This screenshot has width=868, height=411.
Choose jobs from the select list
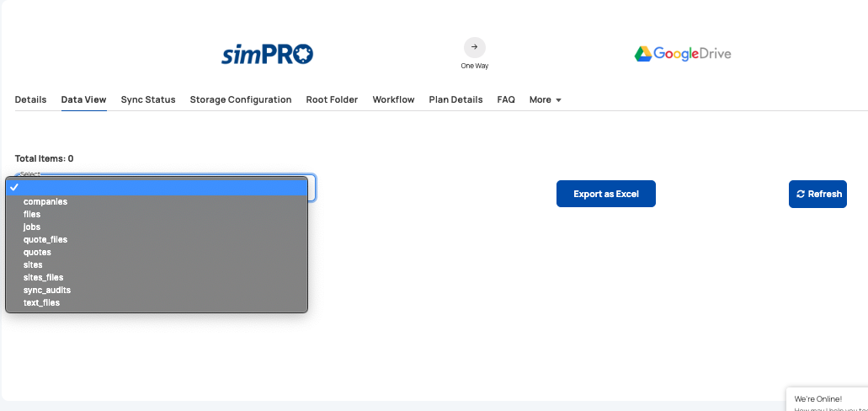(x=157, y=227)
